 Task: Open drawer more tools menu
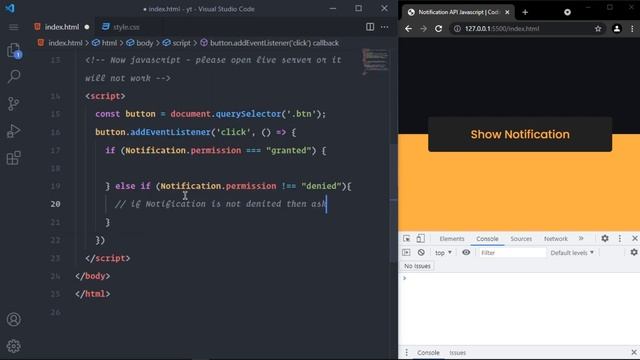(406, 352)
